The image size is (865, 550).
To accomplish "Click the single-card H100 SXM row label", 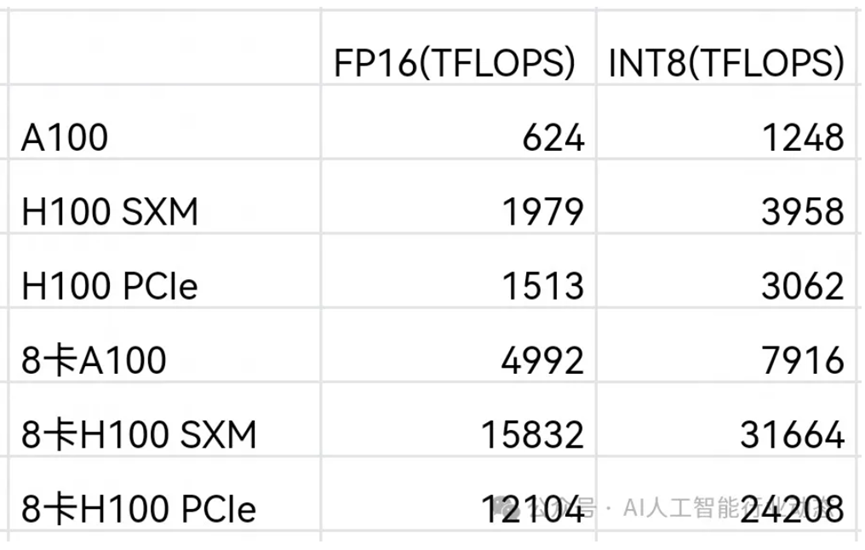I will click(110, 212).
